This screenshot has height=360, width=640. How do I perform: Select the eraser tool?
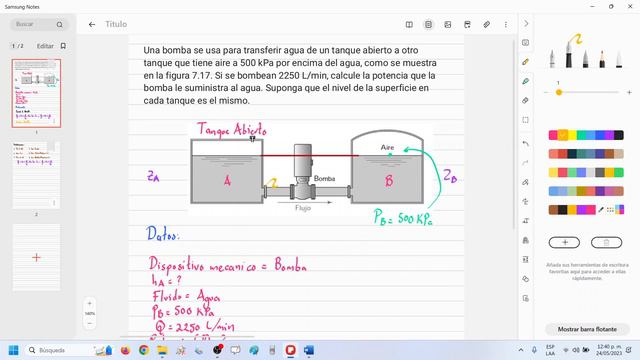coord(526,100)
